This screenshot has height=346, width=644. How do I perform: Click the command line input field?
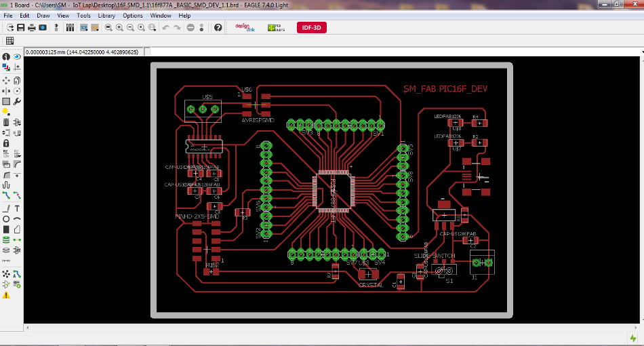(395, 52)
